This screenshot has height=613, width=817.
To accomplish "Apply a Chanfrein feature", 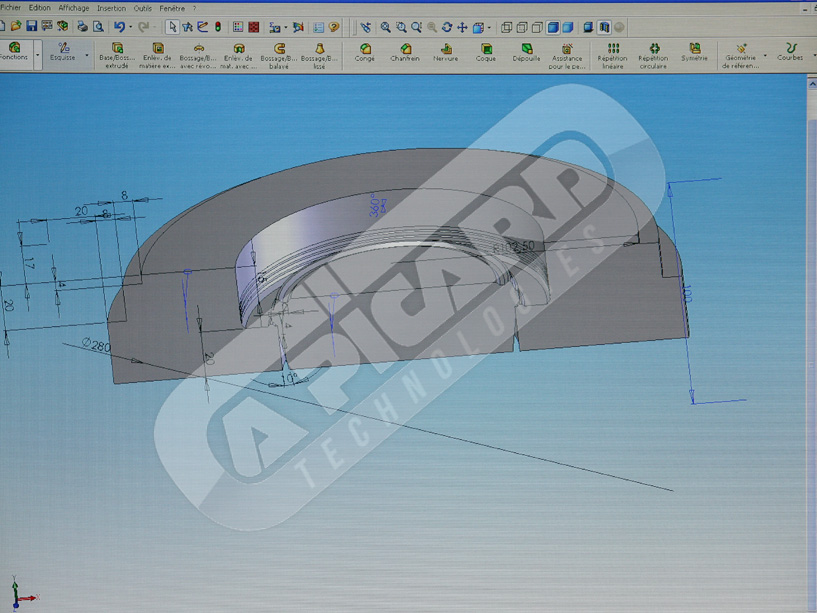I will (405, 53).
